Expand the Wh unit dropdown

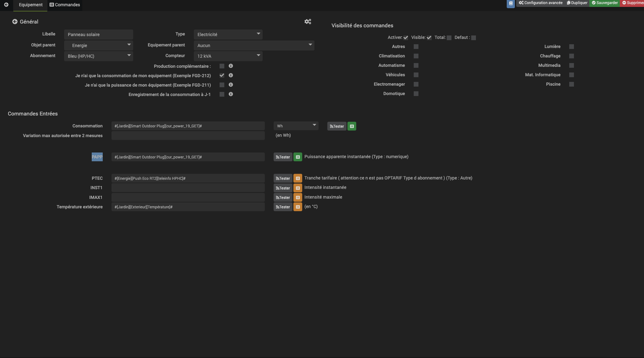(296, 126)
